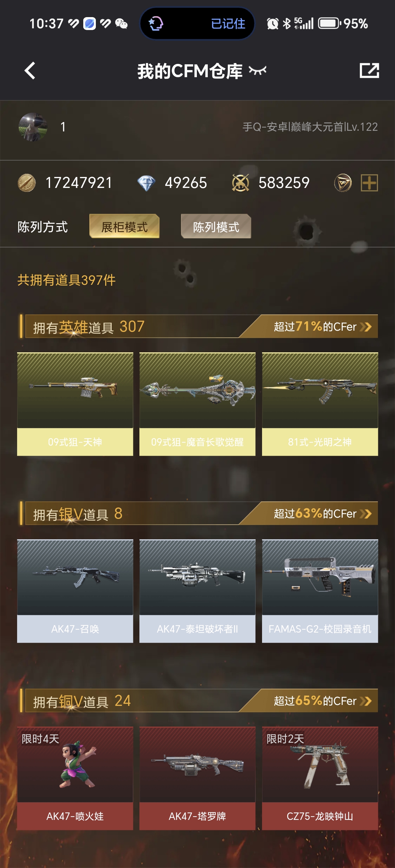The width and height of the screenshot is (395, 868).
Task: Toggle the closed-eye hide info icon
Action: click(x=258, y=70)
